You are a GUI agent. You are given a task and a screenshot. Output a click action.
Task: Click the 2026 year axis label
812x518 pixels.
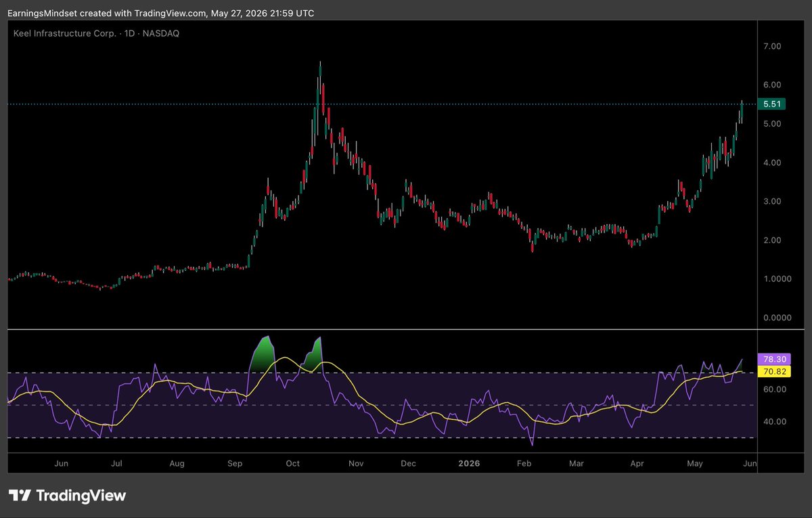pyautogui.click(x=469, y=464)
